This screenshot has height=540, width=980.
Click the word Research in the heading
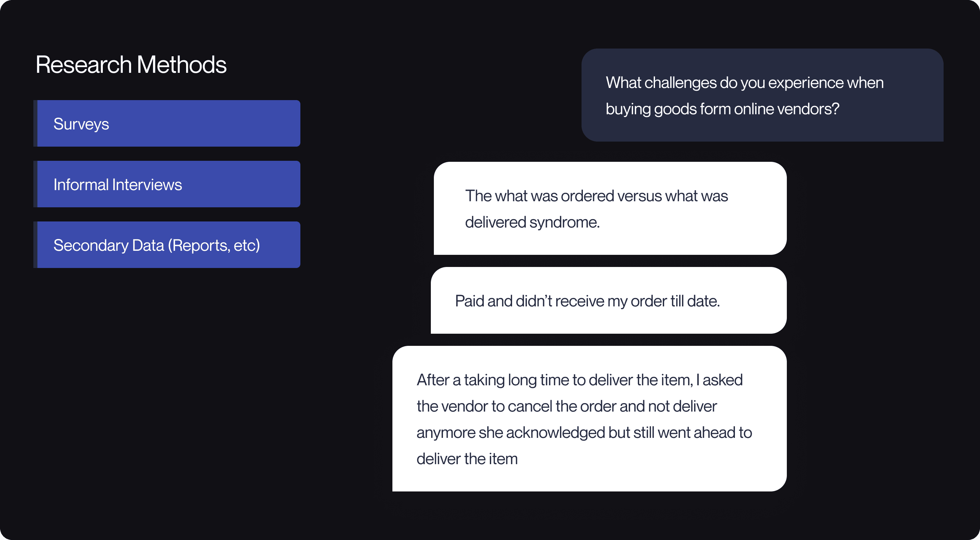[x=84, y=64]
